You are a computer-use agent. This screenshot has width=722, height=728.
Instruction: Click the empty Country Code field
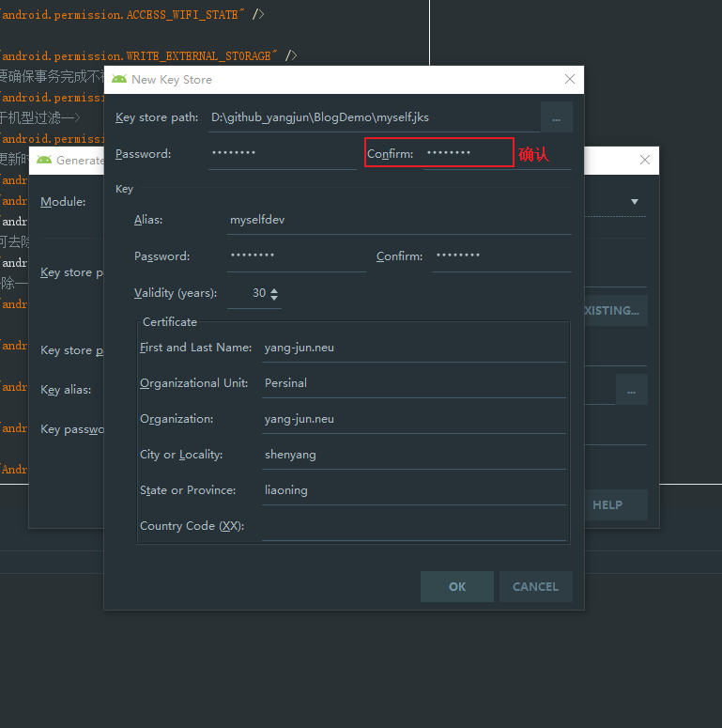coord(414,526)
